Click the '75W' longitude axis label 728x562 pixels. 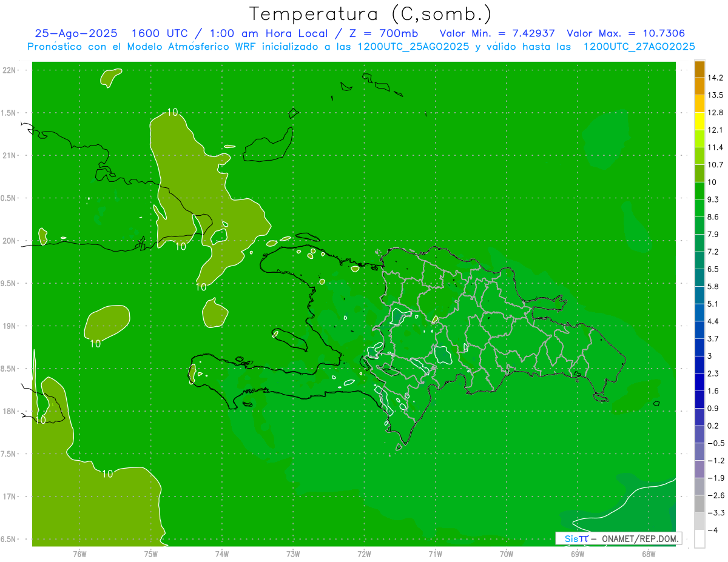pyautogui.click(x=150, y=554)
